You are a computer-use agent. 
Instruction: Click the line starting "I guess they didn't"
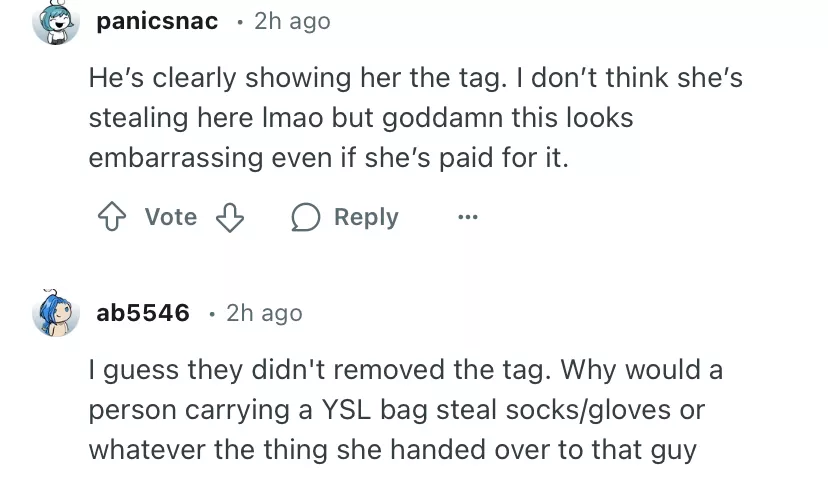coord(405,370)
